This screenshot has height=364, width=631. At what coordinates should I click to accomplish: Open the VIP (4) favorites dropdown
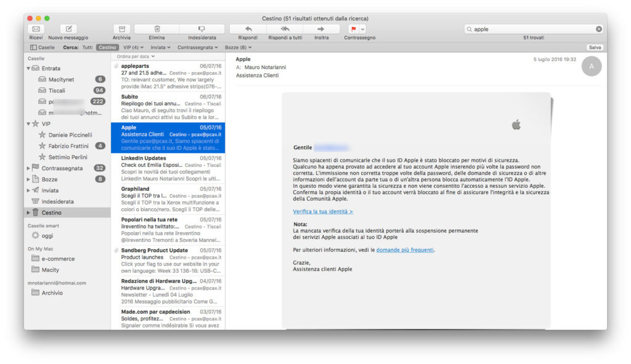point(133,47)
